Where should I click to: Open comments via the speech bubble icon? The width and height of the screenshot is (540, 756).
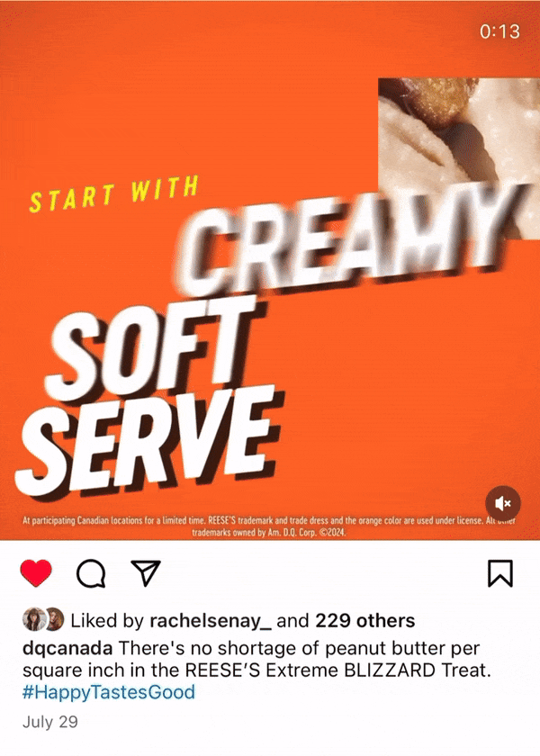91,574
